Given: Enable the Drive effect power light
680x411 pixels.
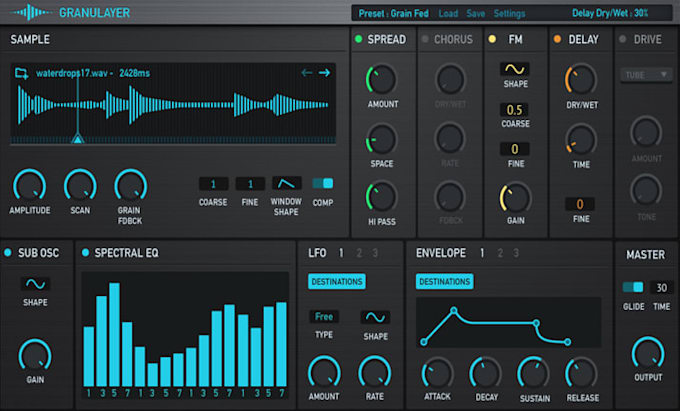Looking at the screenshot, I should coord(623,39).
